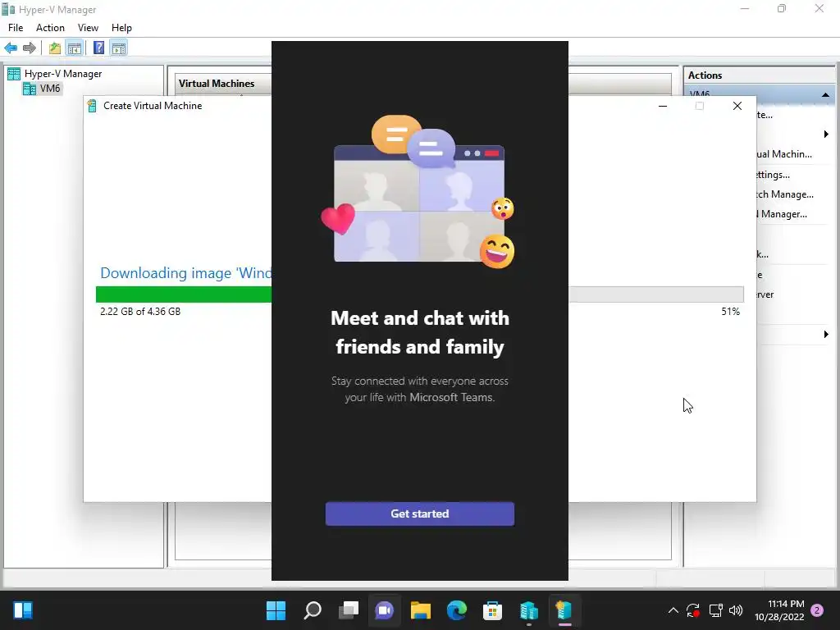Click the Teams meeting illustration image

tap(419, 192)
